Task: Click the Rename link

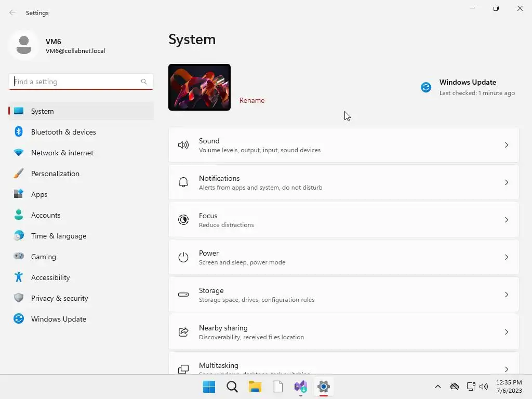Action: click(252, 100)
